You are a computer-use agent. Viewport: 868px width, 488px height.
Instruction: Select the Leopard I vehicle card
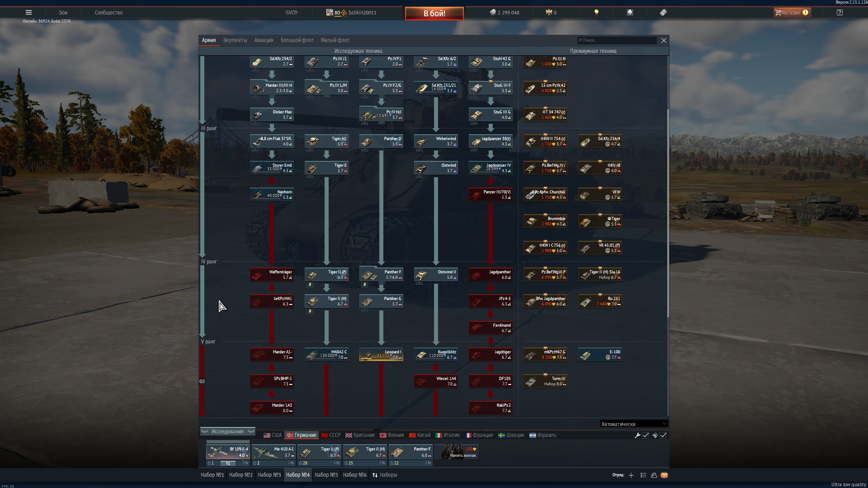(x=381, y=355)
